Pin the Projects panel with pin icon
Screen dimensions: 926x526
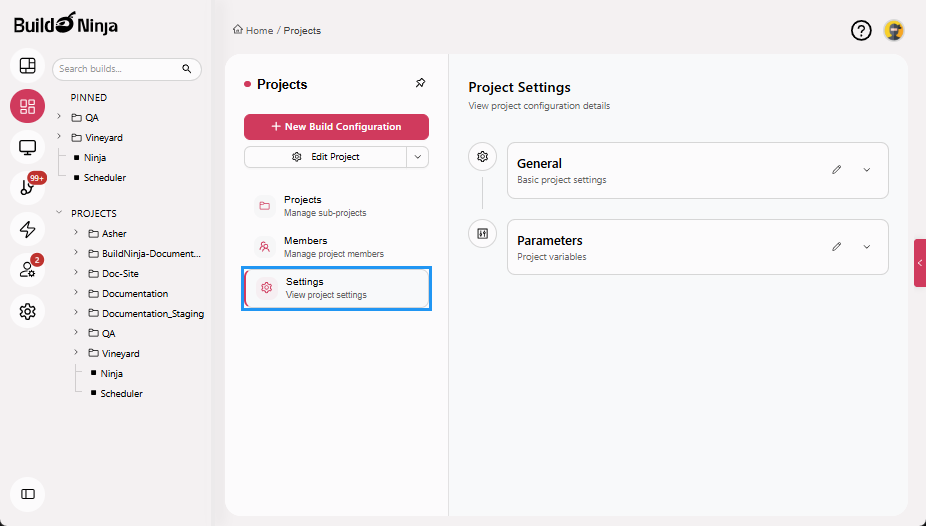click(420, 83)
